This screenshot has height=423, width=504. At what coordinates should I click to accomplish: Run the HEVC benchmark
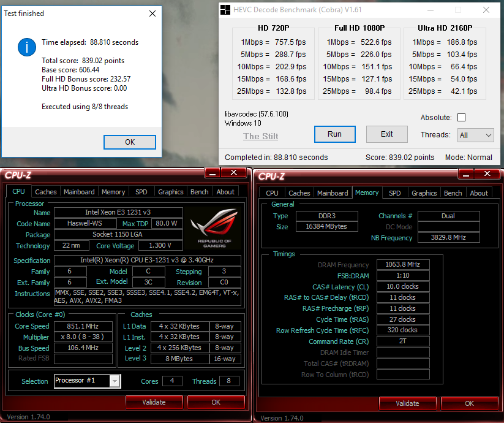click(334, 134)
